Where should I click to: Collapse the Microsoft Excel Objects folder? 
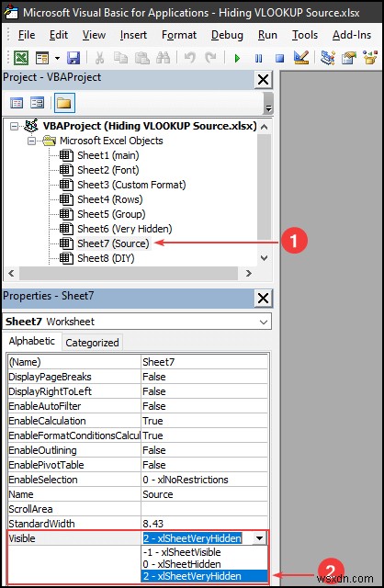click(32, 141)
